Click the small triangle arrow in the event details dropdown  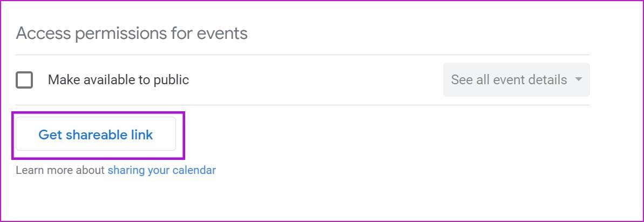click(579, 79)
